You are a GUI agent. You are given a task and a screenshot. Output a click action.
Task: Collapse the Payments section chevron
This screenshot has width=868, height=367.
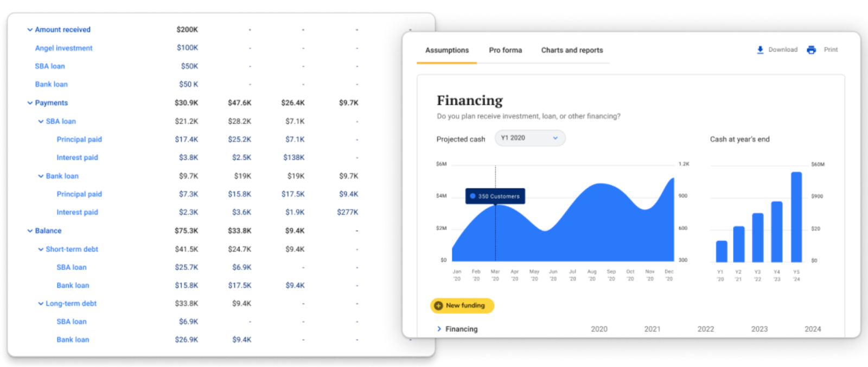[x=30, y=103]
